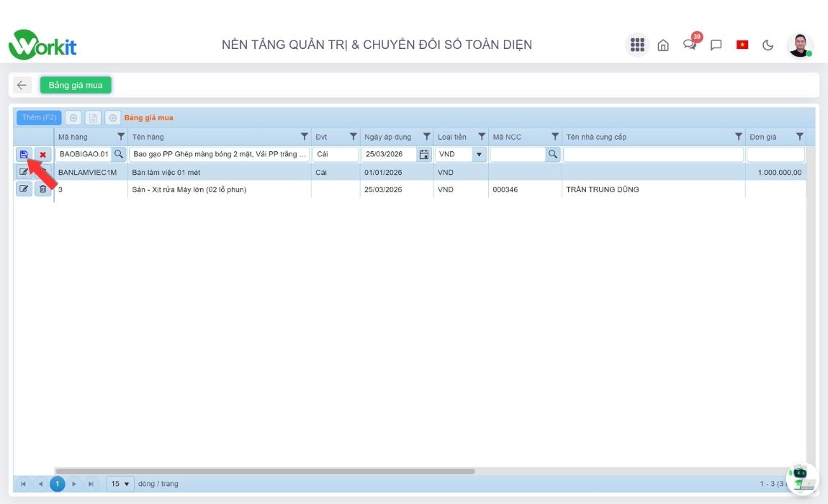Edit the Sàn - Xịt rửa Máy lớn row
Image resolution: width=828 pixels, height=504 pixels.
point(24,189)
